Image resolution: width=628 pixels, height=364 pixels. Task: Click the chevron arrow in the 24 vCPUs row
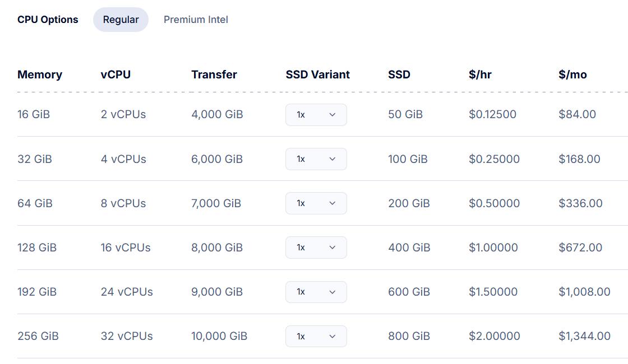point(332,292)
